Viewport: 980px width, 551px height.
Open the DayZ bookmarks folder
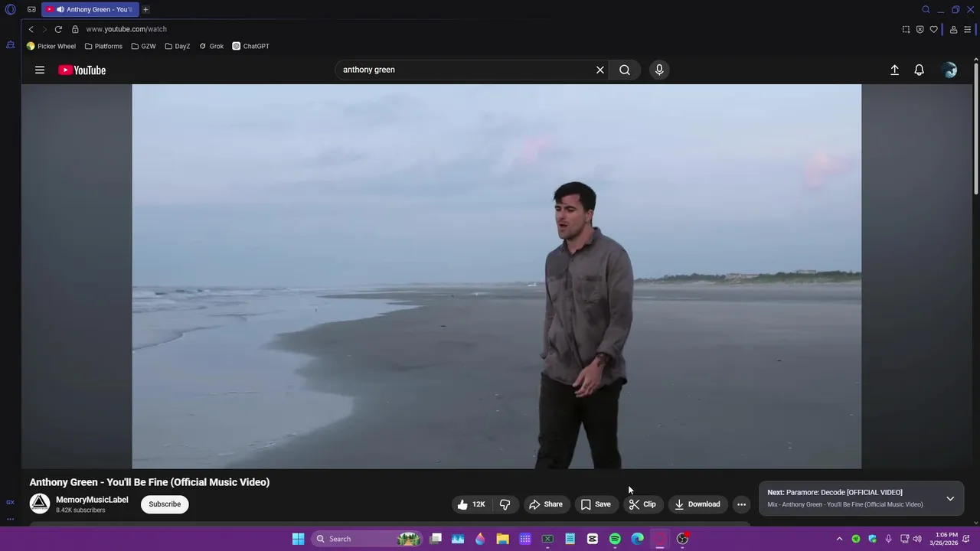point(178,46)
